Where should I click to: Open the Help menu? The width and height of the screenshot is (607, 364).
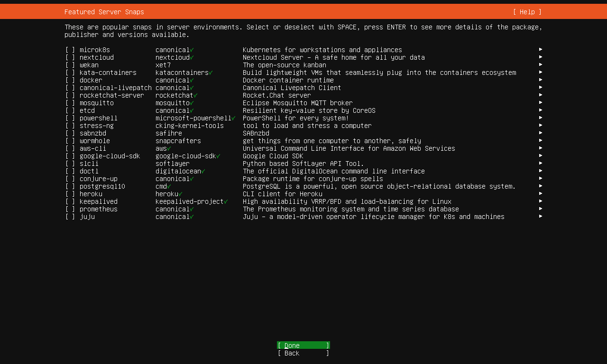[x=526, y=12]
